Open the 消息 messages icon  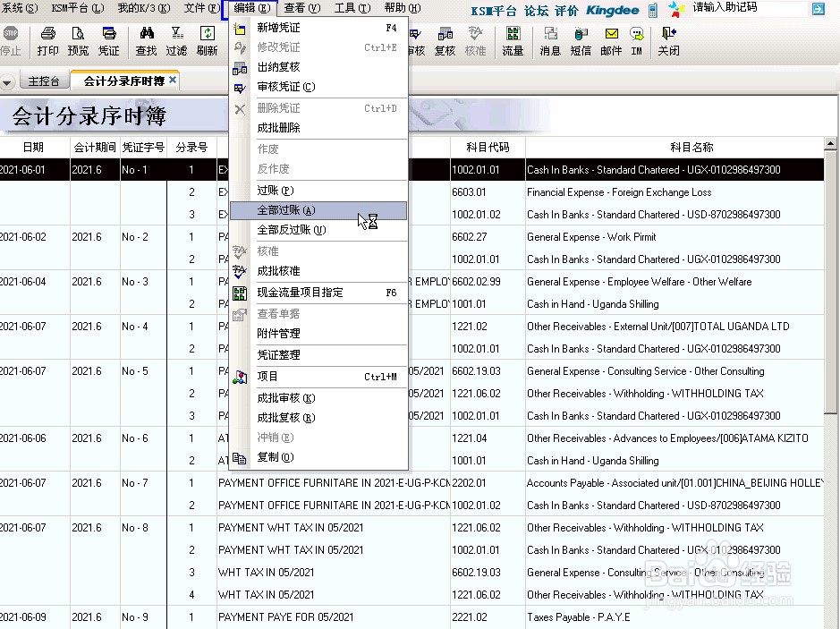[x=550, y=41]
